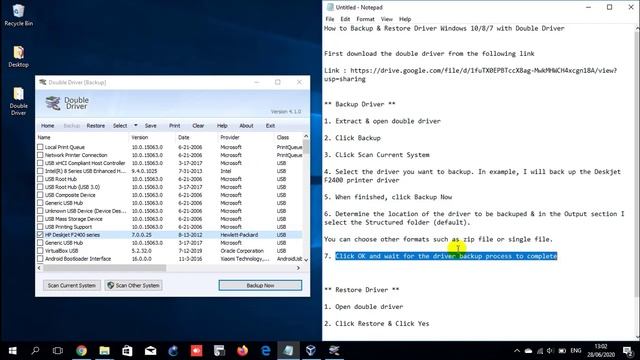Click Home in Double Driver toolbar
This screenshot has height=360, width=640.
click(x=47, y=126)
